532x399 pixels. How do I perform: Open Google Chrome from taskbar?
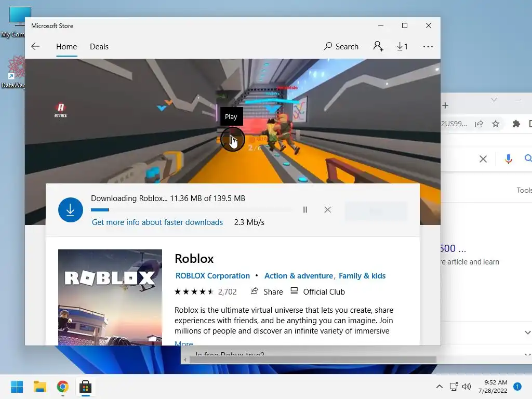tap(63, 387)
